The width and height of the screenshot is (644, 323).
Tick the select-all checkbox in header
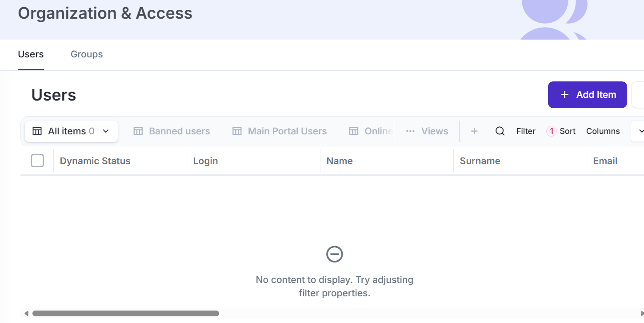pyautogui.click(x=37, y=161)
